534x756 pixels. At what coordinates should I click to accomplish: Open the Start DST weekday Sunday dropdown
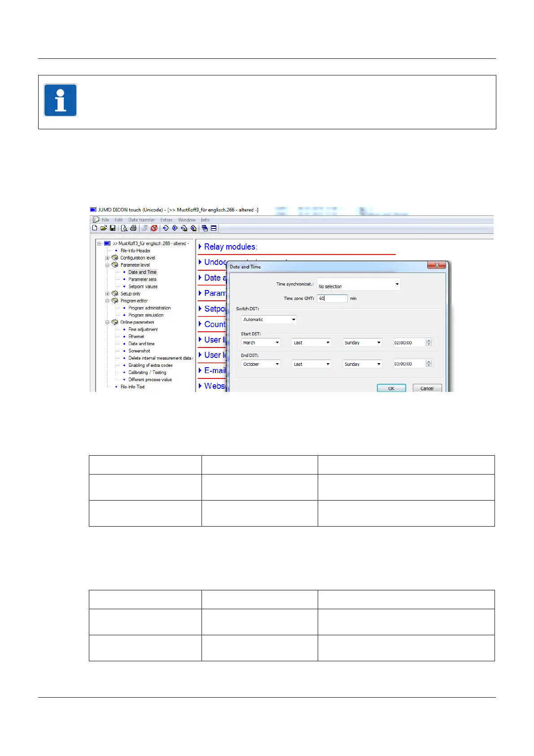[363, 343]
